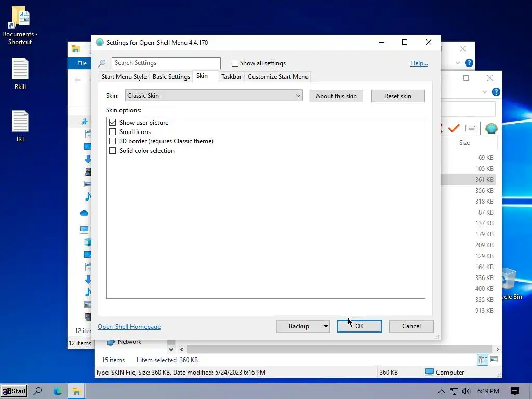Enable Show all settings checkbox
Screen dimensions: 532x399
point(235,63)
